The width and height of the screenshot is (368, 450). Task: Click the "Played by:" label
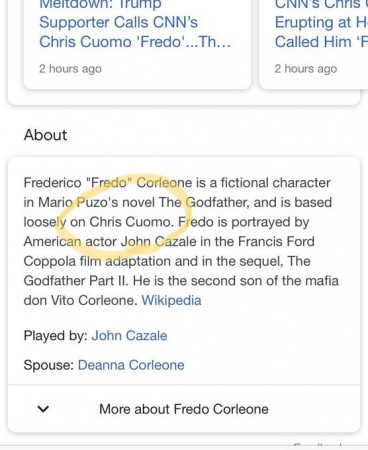tap(55, 336)
